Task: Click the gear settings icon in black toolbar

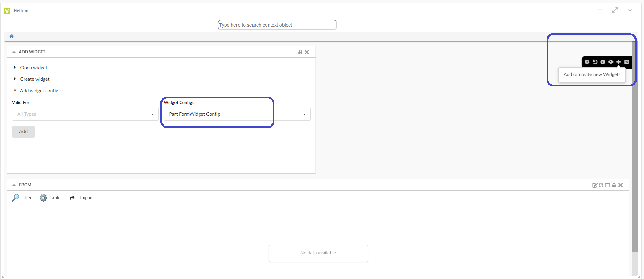Action: [x=587, y=62]
